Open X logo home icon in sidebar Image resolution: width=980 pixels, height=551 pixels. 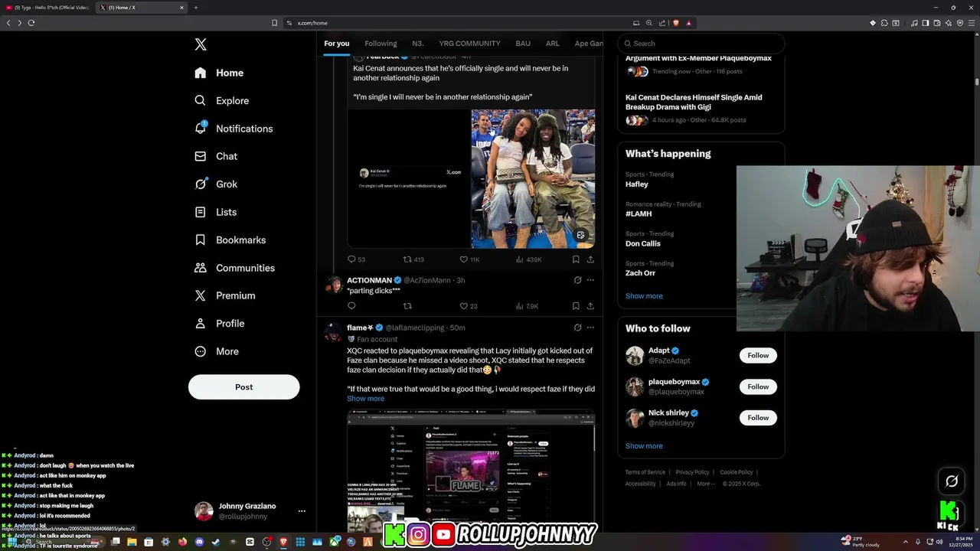click(201, 44)
